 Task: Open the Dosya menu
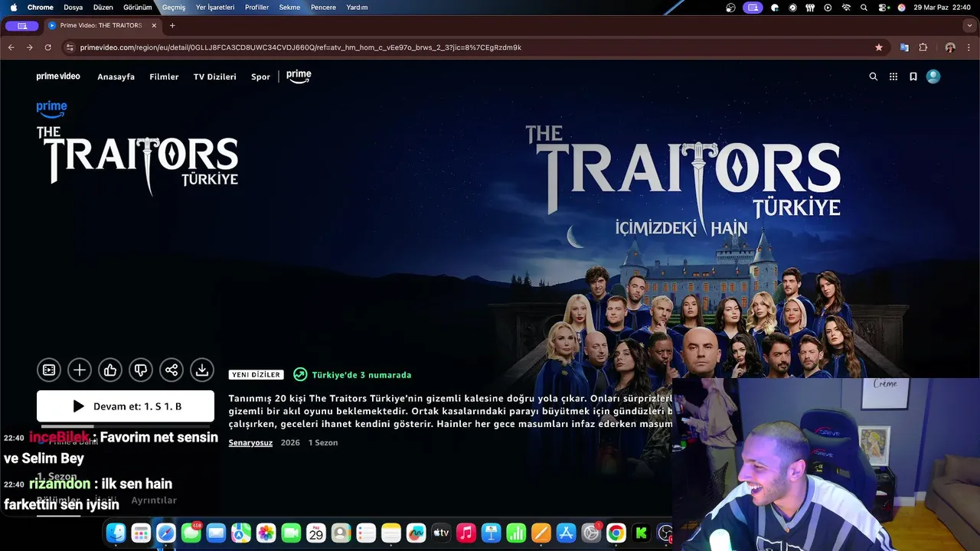73,8
